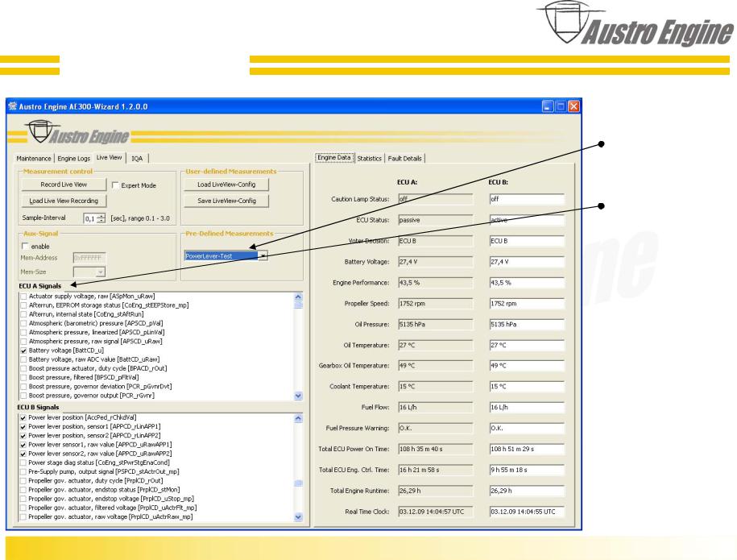Adjust the Sample-Interval spinner arrows
737x560 pixels.
coord(101,218)
